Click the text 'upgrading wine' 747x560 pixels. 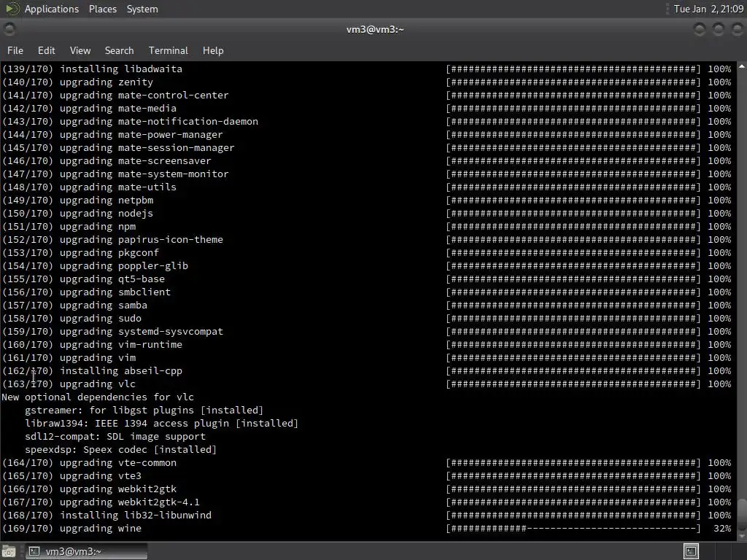101,528
